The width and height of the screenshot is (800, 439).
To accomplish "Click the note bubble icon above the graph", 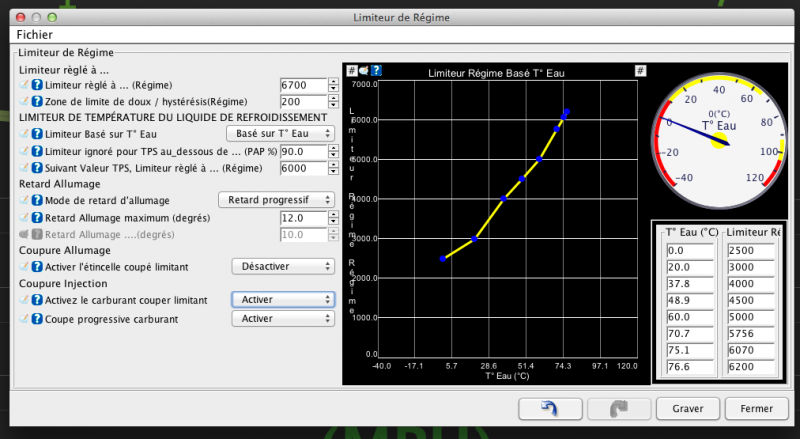I will (x=364, y=70).
